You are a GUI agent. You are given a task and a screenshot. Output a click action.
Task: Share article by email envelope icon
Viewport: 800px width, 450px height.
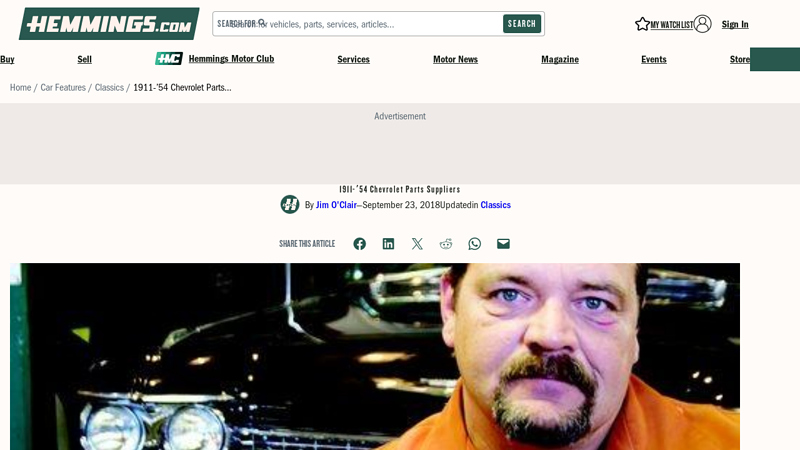[503, 244]
